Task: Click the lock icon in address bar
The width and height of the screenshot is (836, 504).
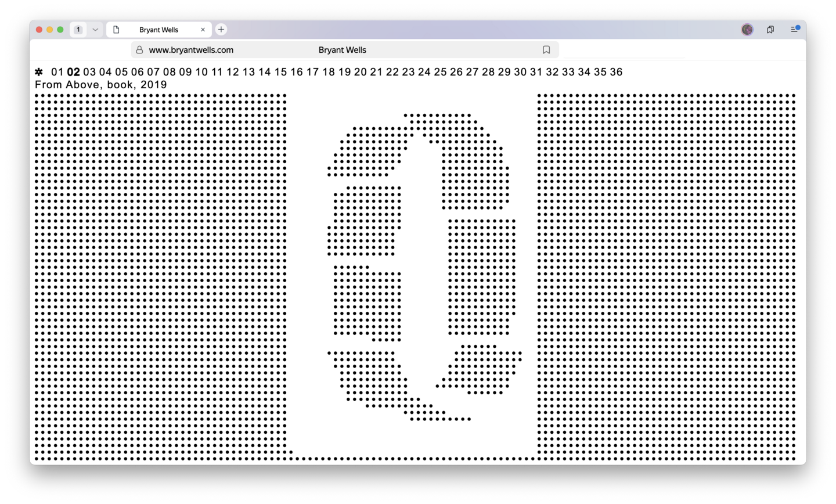Action: coord(139,50)
